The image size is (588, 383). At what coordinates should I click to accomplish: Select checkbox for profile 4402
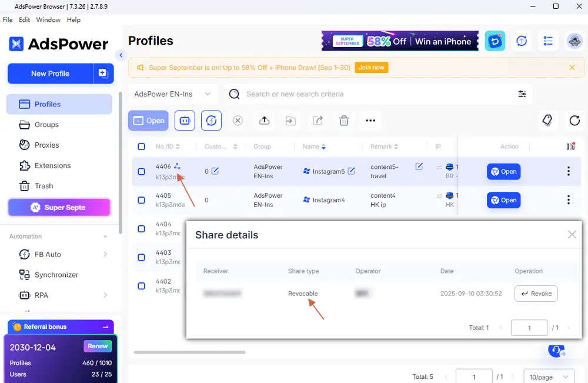(x=141, y=286)
